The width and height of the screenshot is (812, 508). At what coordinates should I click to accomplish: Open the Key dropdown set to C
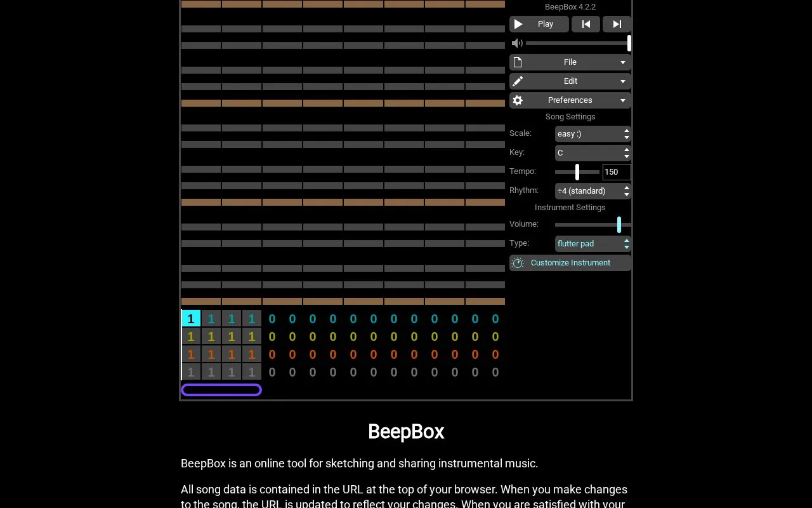click(x=593, y=153)
